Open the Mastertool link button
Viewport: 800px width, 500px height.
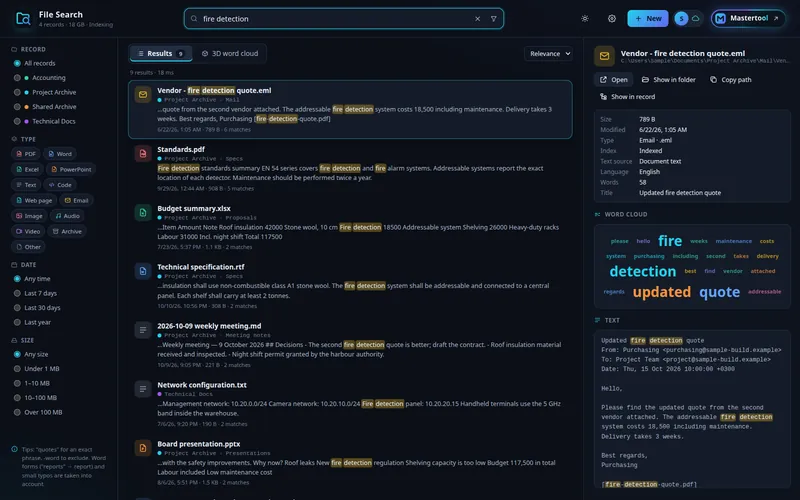click(x=748, y=18)
